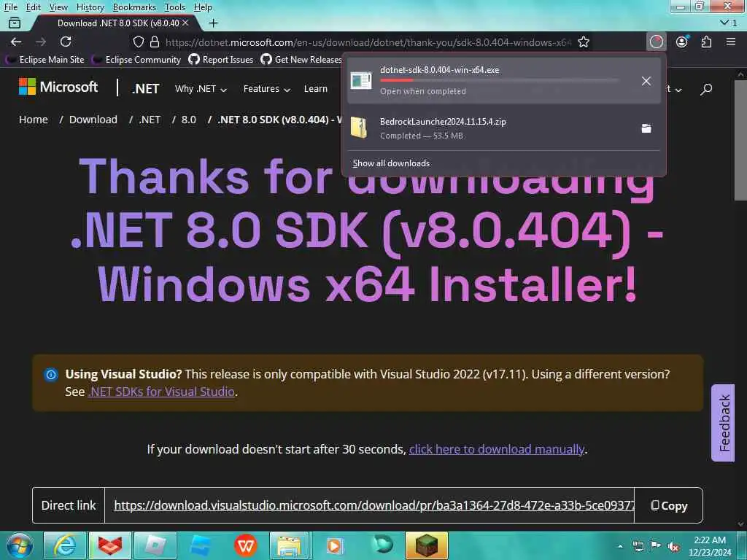Open Report Issues GitHub bookmark
The height and width of the screenshot is (560, 747).
coord(220,60)
